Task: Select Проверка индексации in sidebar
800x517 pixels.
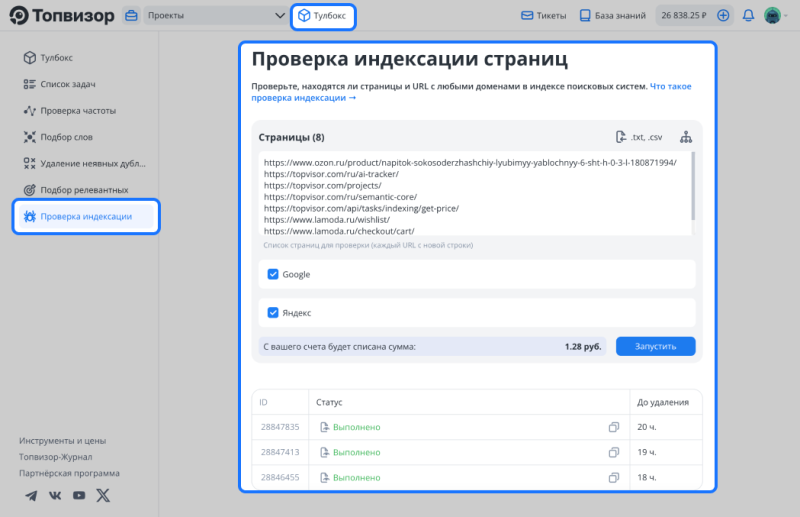Action: pyautogui.click(x=86, y=216)
